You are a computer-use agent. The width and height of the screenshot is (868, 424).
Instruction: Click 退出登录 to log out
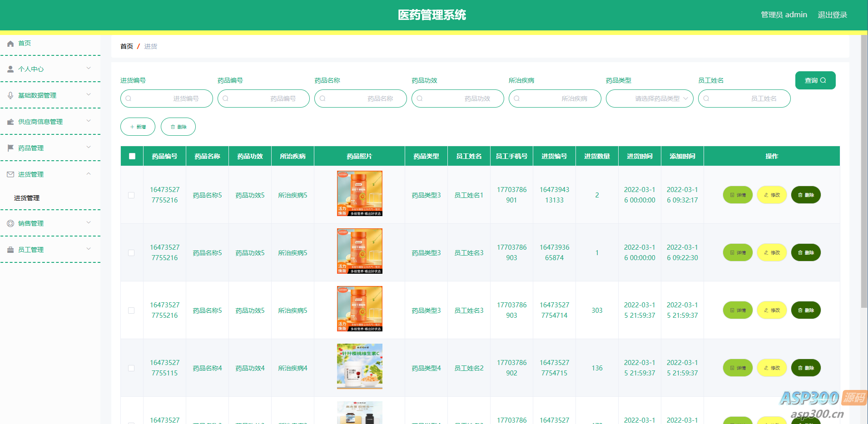tap(832, 15)
